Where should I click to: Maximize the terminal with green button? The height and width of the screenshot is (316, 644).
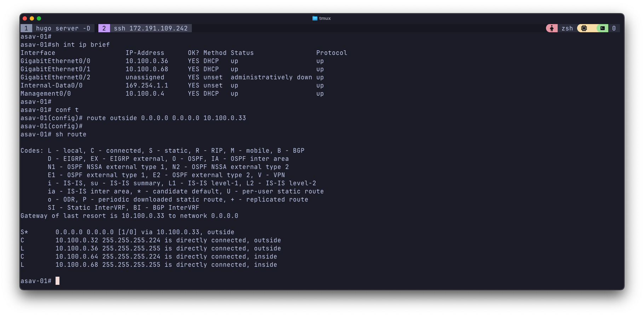point(39,18)
